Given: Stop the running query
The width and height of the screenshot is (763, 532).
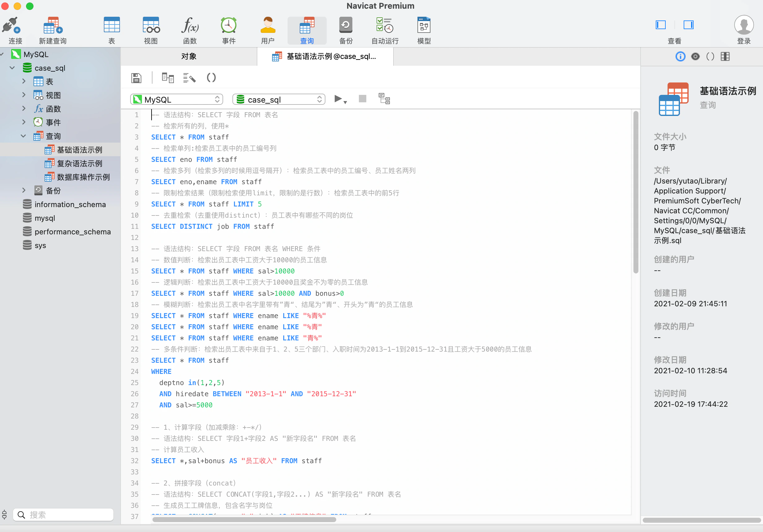Looking at the screenshot, I should tap(362, 99).
